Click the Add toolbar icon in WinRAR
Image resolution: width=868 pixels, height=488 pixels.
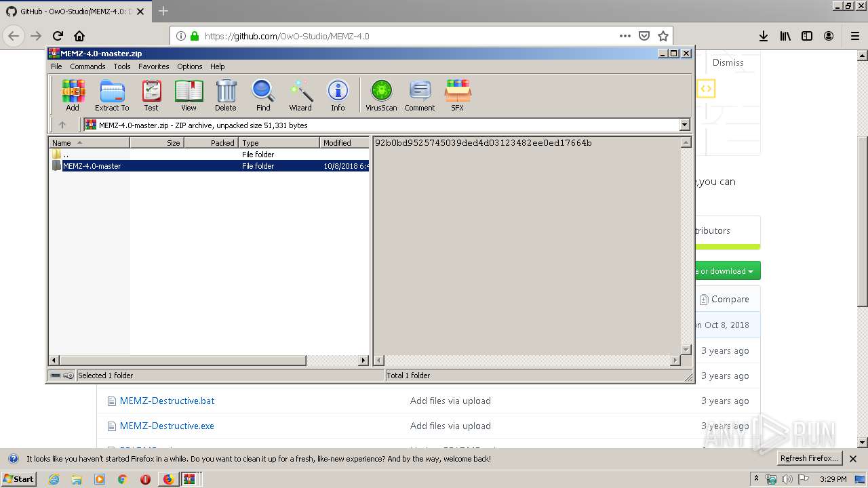73,95
